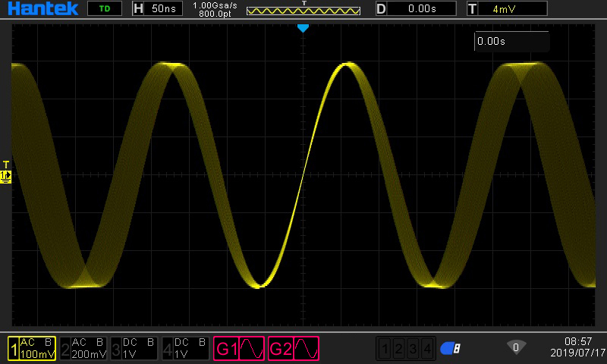This screenshot has width=607, height=364.
Task: Click the gray 0 badge icon
Action: (516, 347)
